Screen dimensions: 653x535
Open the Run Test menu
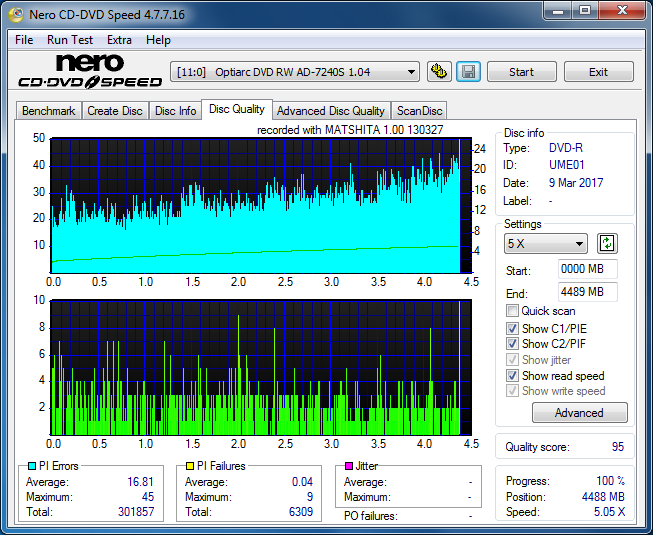click(x=70, y=40)
